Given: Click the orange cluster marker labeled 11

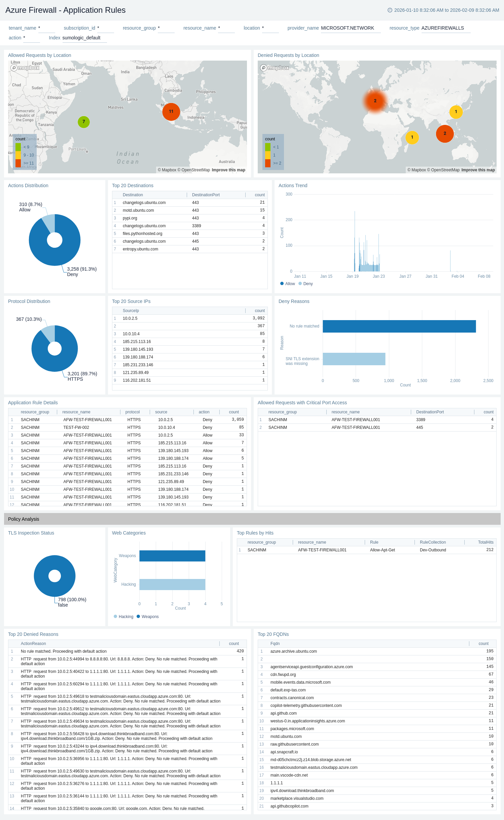Looking at the screenshot, I should 171,111.
